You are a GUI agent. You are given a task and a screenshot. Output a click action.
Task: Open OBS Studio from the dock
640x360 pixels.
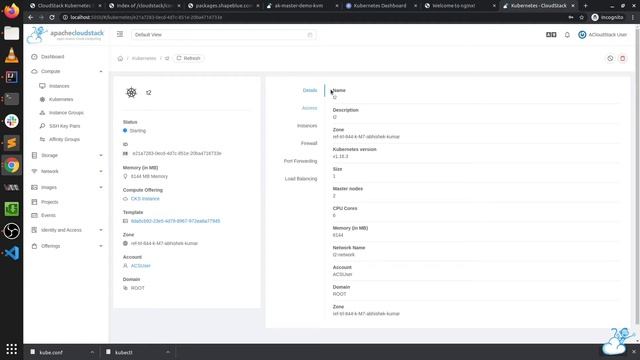coord(11,231)
